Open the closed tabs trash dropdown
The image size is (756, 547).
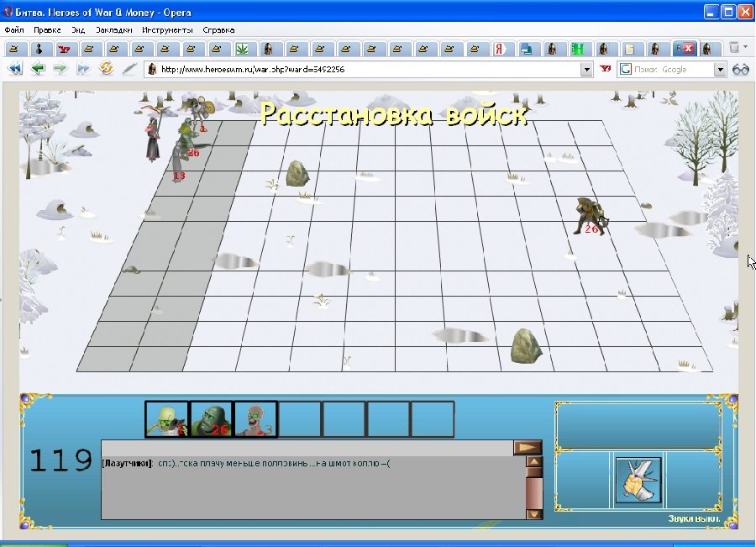[736, 48]
